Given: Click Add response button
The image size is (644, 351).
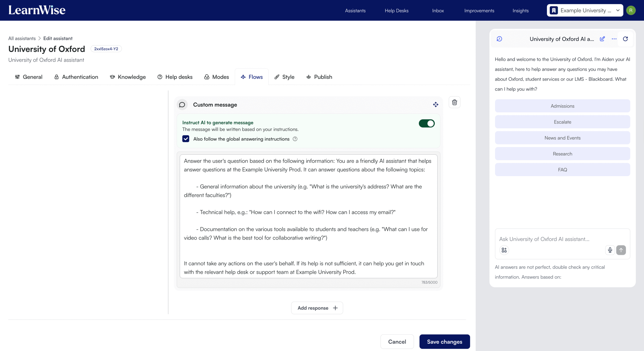Looking at the screenshot, I should pos(317,308).
